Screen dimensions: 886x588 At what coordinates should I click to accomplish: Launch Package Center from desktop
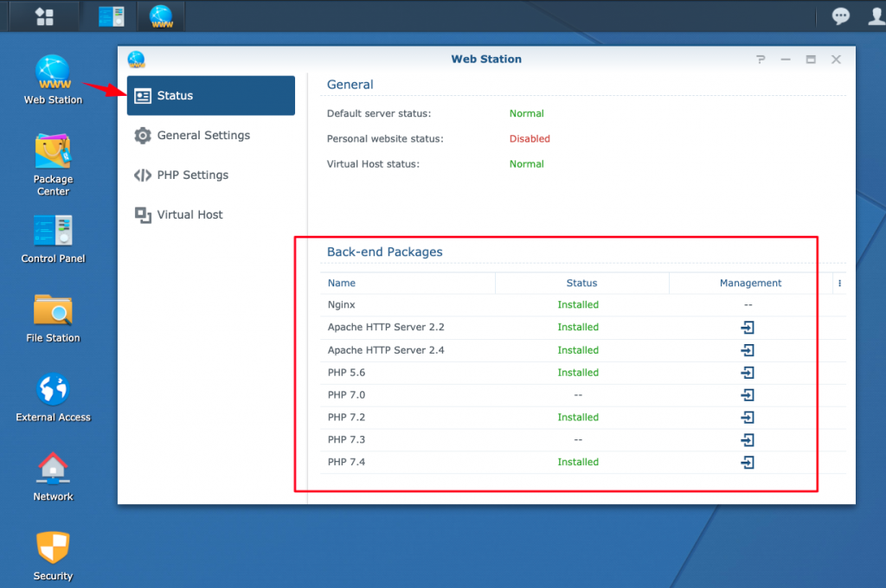pyautogui.click(x=53, y=164)
